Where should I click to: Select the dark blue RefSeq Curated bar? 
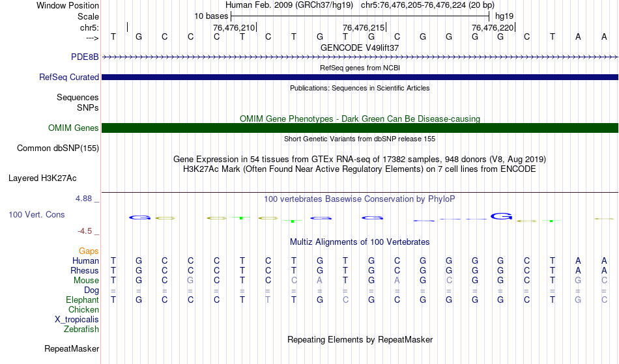[360, 77]
